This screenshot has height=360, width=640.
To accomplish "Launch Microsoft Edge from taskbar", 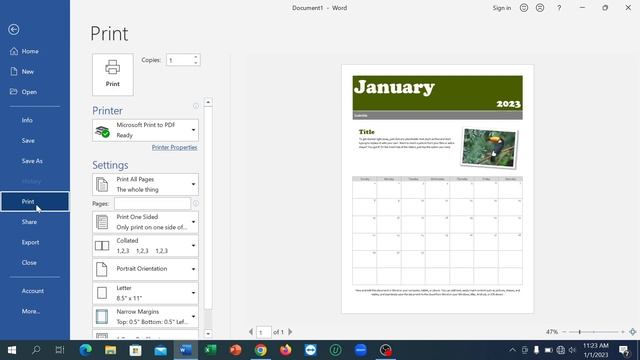I will click(86, 350).
